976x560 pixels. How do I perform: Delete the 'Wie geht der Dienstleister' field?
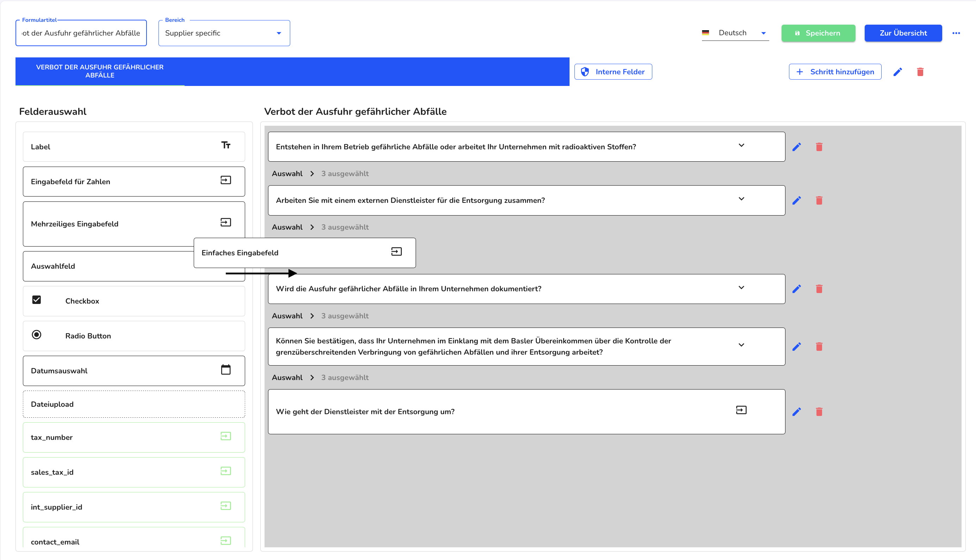point(819,412)
